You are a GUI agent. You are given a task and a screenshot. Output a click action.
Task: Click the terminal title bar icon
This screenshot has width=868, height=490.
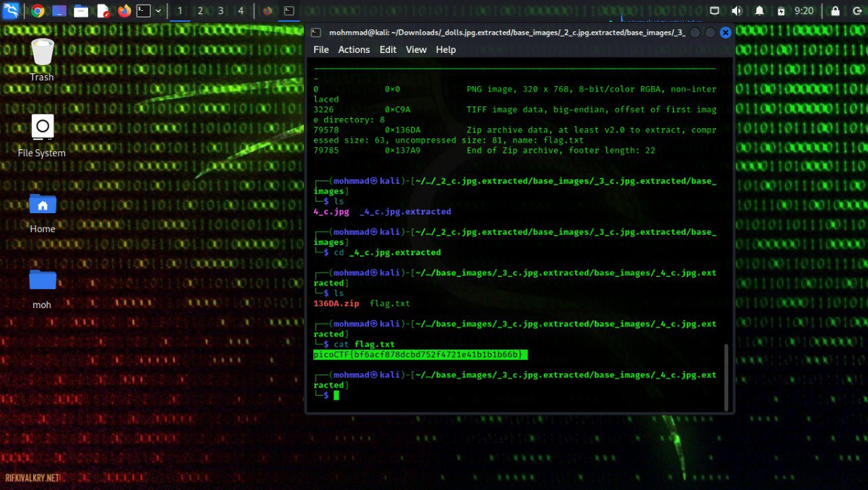pyautogui.click(x=316, y=32)
